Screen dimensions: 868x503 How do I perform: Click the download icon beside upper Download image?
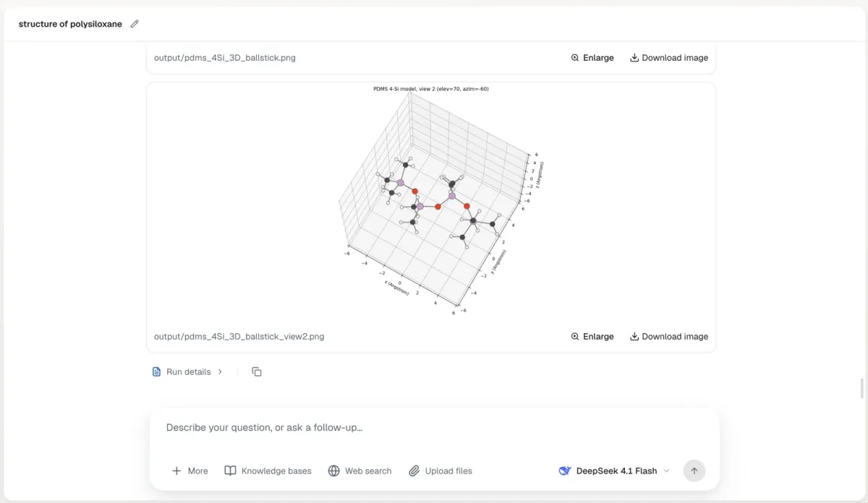[634, 58]
